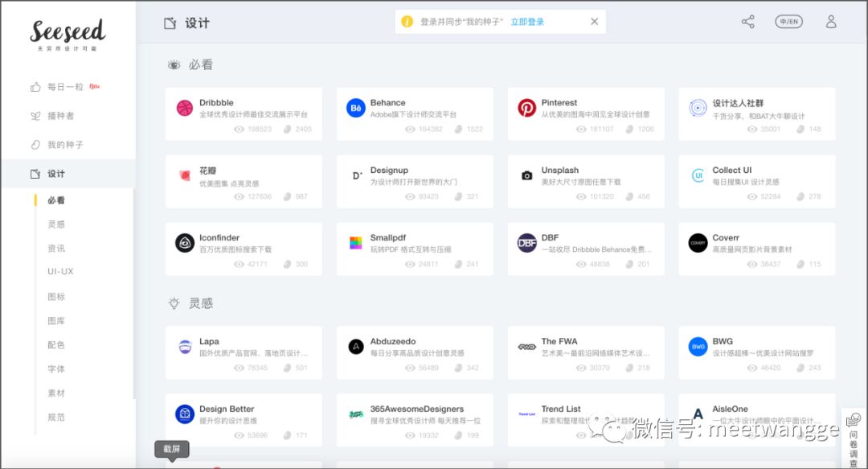Select the 设计 sidebar section
The image size is (868, 469).
pos(68,174)
